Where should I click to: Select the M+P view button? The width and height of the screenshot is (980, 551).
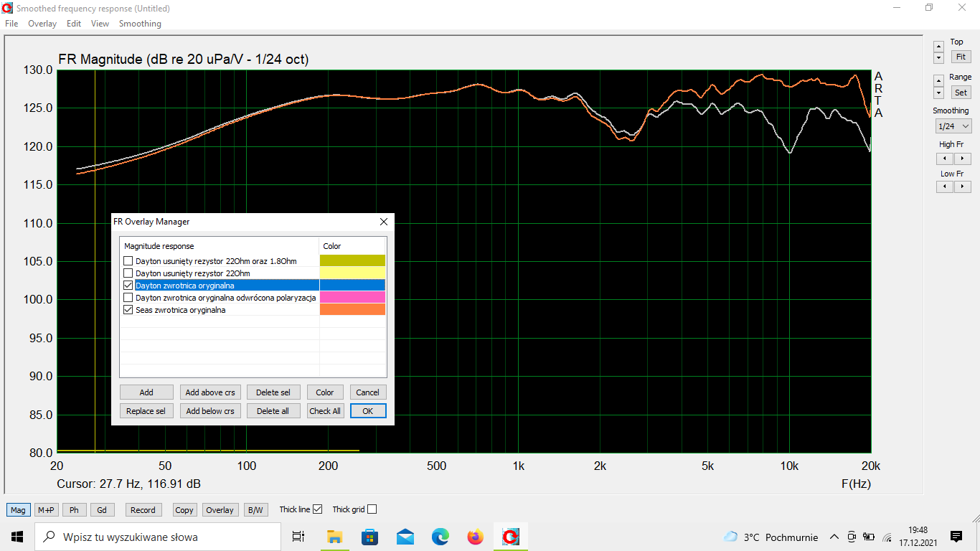tap(46, 510)
